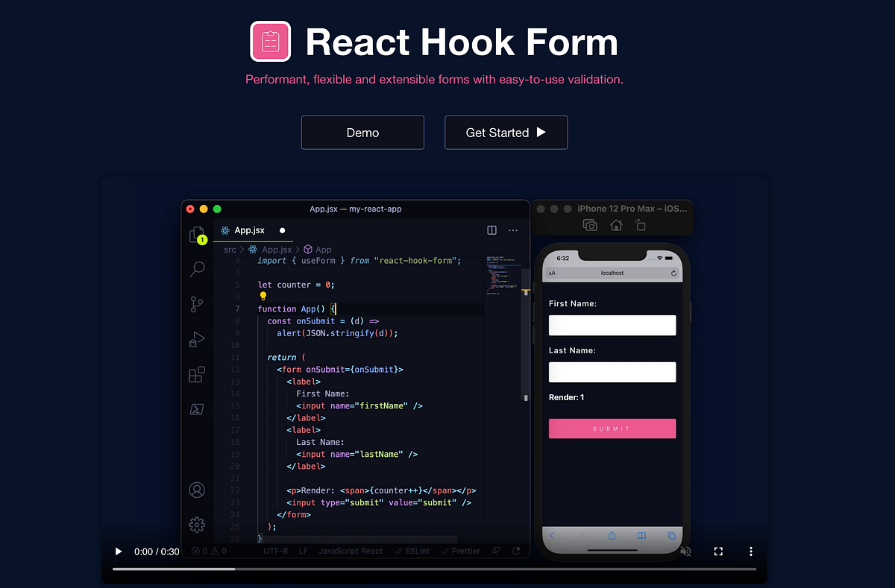Open the Manage gear icon in VS Code
Screen dimensions: 895x588
(x=197, y=525)
